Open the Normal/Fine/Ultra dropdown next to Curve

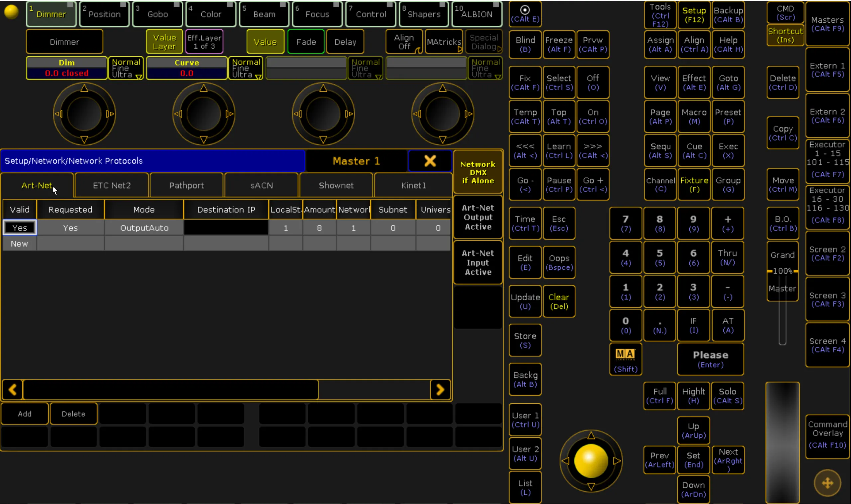tap(246, 68)
